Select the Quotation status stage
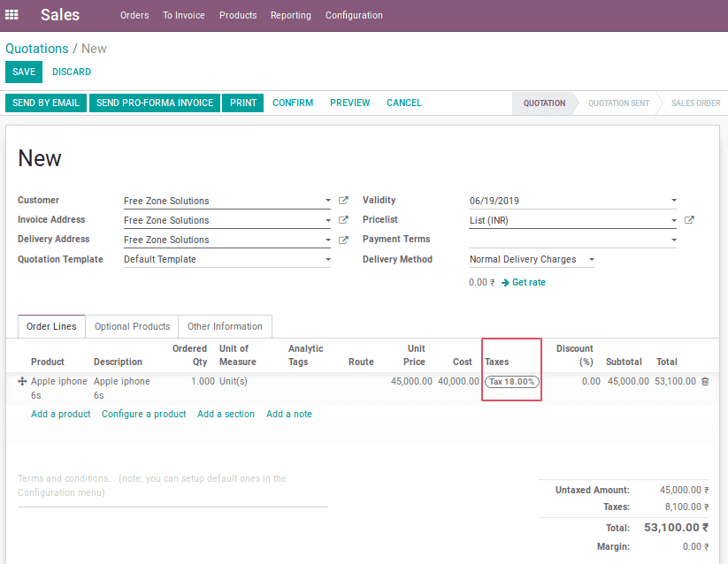The image size is (728, 564). [544, 103]
